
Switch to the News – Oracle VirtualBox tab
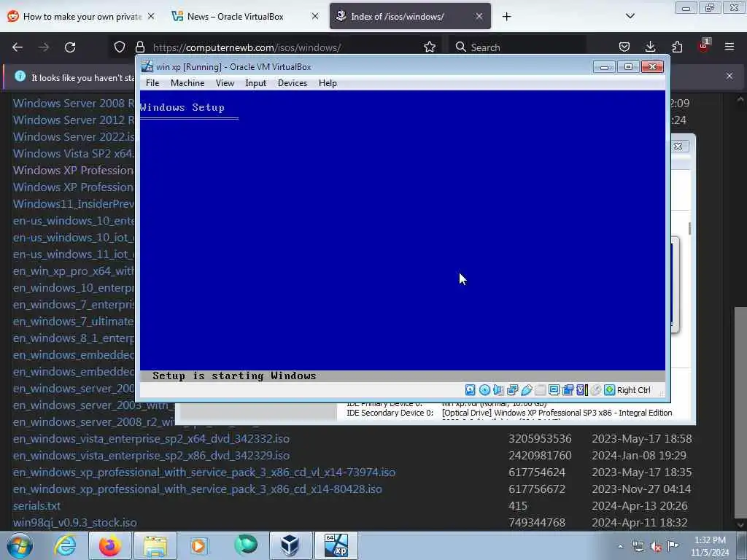click(x=236, y=17)
